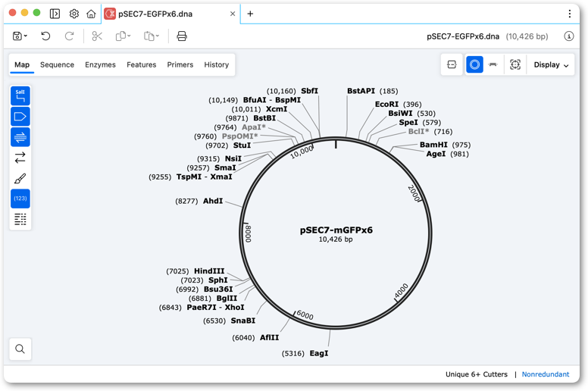The image size is (588, 391).
Task: Open the History tab
Action: (217, 65)
